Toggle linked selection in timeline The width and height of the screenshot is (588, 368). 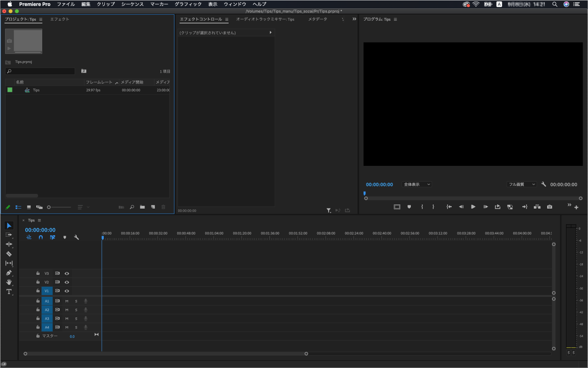(x=53, y=238)
